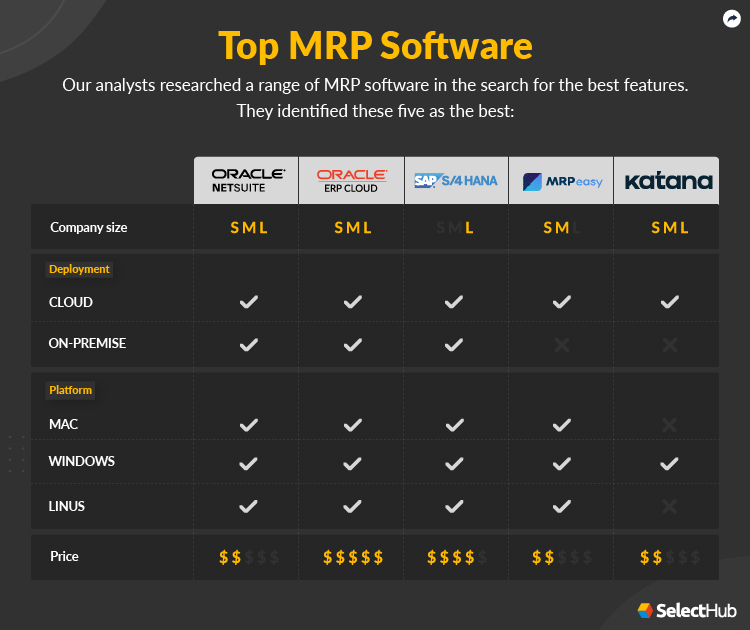This screenshot has width=750, height=630.
Task: Click price dollar signs for SAP S/4 HANA
Action: click(457, 557)
